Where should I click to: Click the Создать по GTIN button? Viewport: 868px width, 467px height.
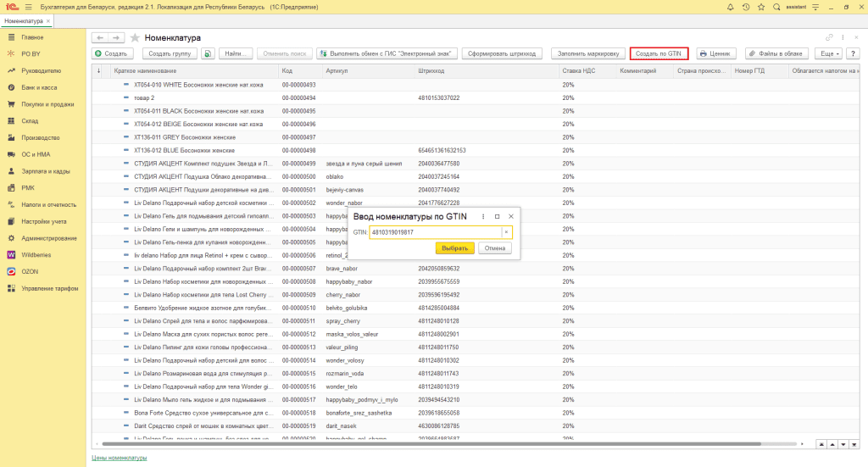(659, 53)
